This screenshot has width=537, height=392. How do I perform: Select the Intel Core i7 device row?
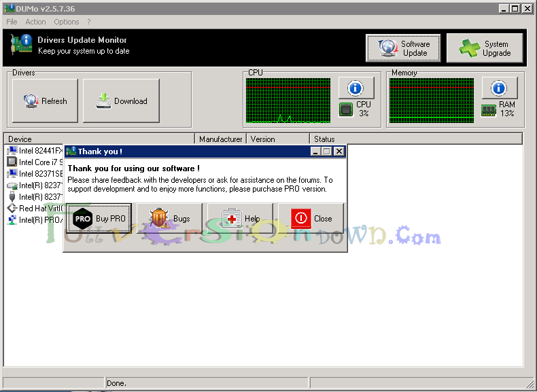(x=35, y=162)
